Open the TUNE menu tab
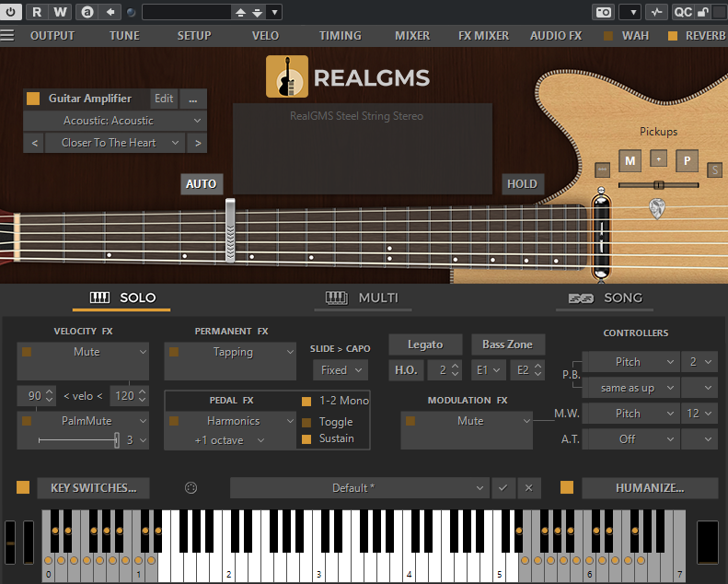The width and height of the screenshot is (728, 584). tap(124, 36)
